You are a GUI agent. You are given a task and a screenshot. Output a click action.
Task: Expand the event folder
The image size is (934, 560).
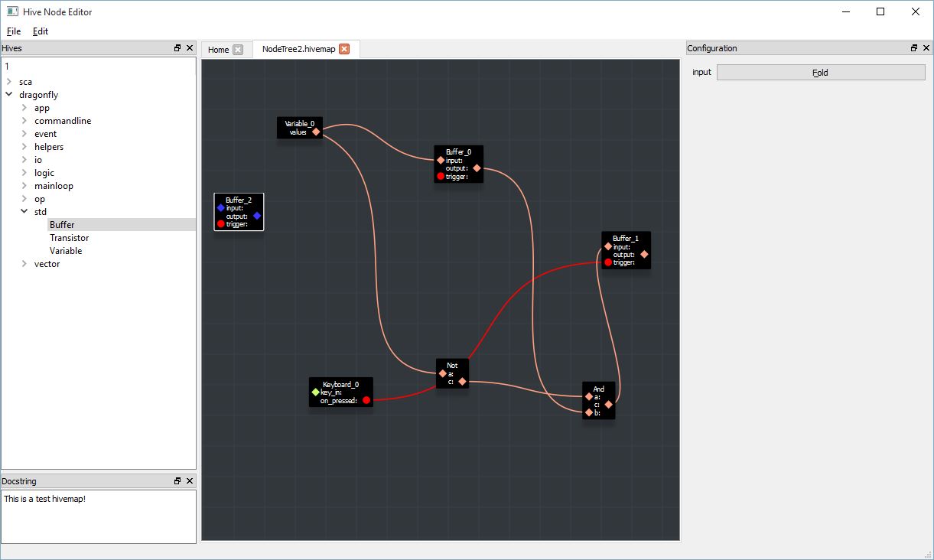tap(24, 134)
